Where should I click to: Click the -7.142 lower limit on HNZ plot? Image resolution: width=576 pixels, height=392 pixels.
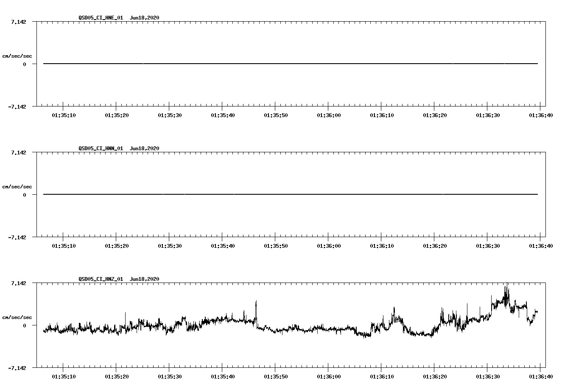point(17,368)
